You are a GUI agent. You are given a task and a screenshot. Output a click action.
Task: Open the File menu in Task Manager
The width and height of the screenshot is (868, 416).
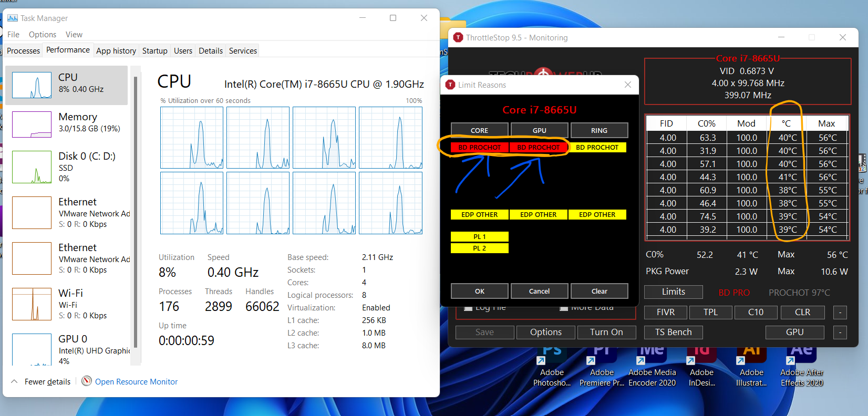click(13, 34)
